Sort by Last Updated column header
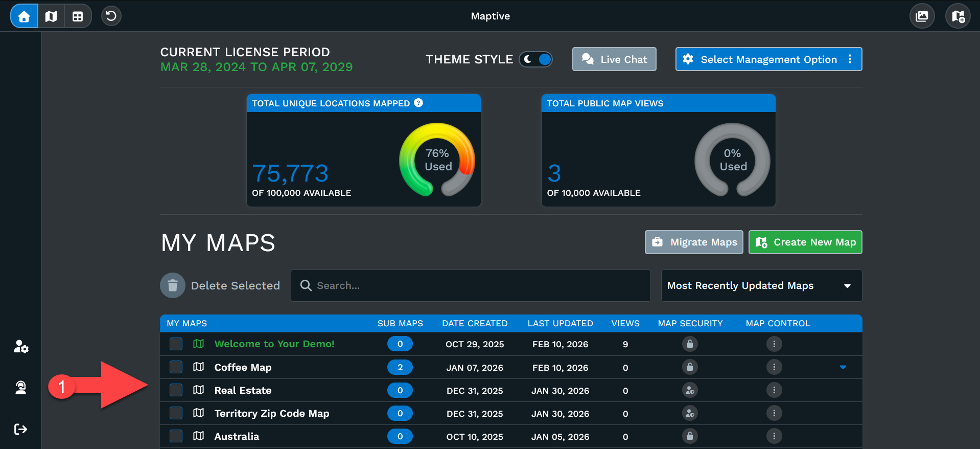980x449 pixels. pyautogui.click(x=560, y=323)
